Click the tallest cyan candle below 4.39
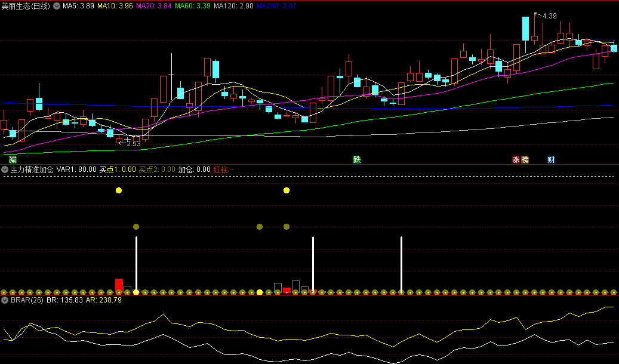619x364 pixels. tap(525, 29)
